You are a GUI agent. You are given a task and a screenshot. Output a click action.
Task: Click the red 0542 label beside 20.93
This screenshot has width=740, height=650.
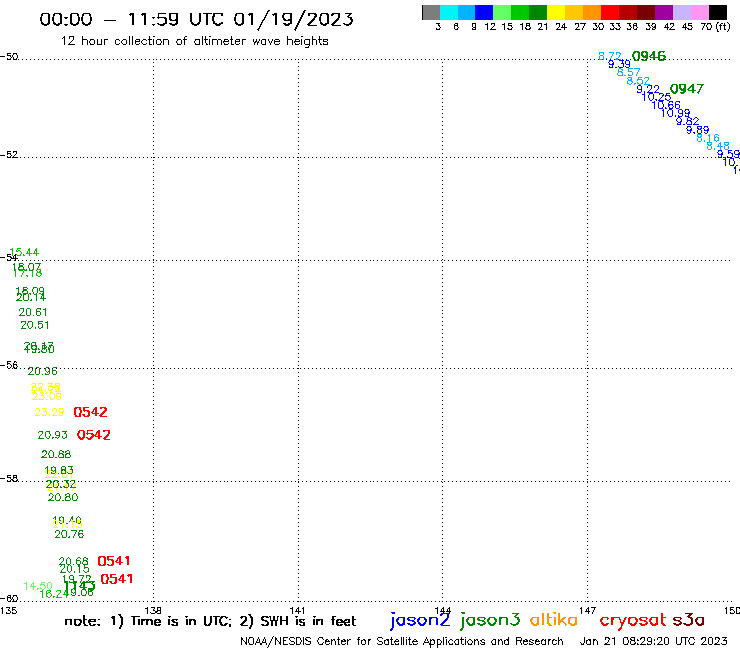click(93, 435)
